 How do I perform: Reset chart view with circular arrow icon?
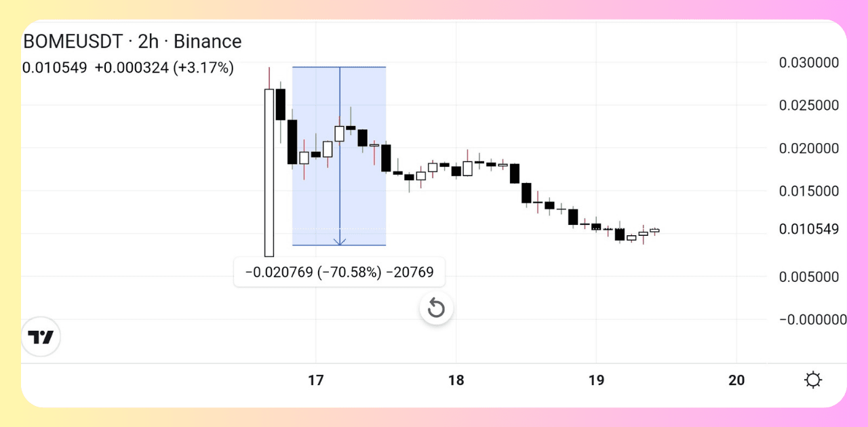click(x=436, y=309)
